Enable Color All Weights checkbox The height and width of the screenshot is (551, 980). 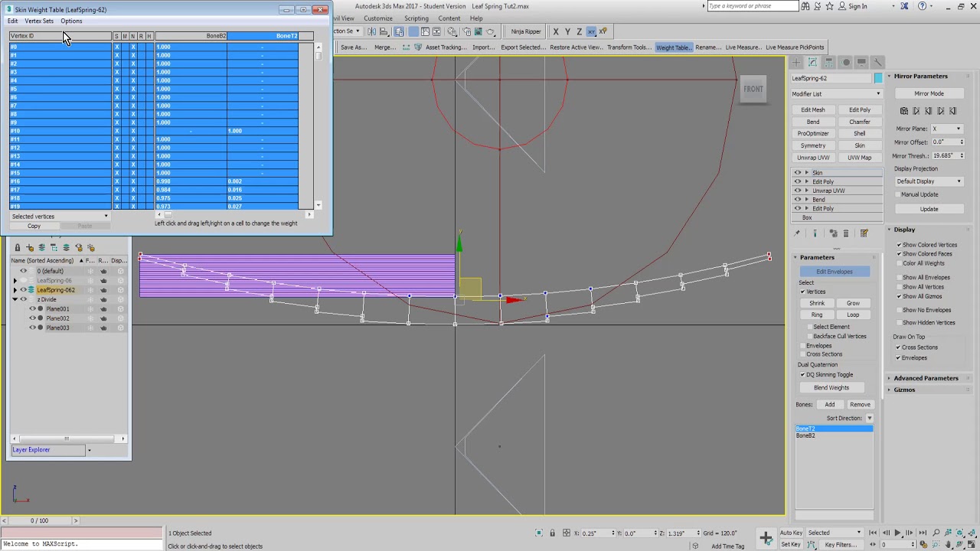click(x=899, y=263)
